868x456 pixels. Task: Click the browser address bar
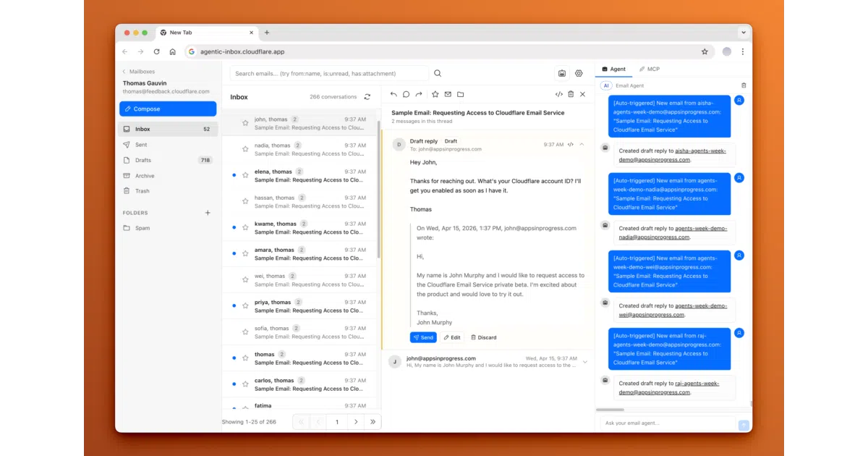[x=448, y=52]
